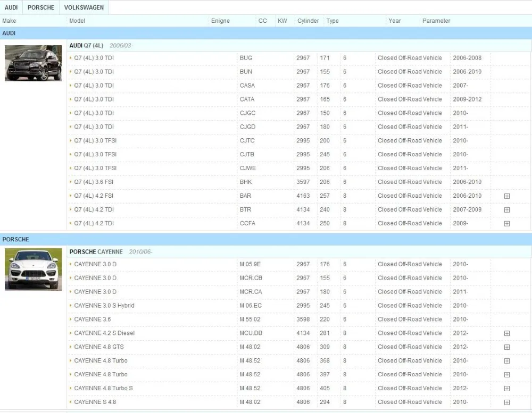The image size is (532, 413).
Task: Expand parameters for Q7 (4L) 4.2 FSI BAR
Action: tap(507, 196)
